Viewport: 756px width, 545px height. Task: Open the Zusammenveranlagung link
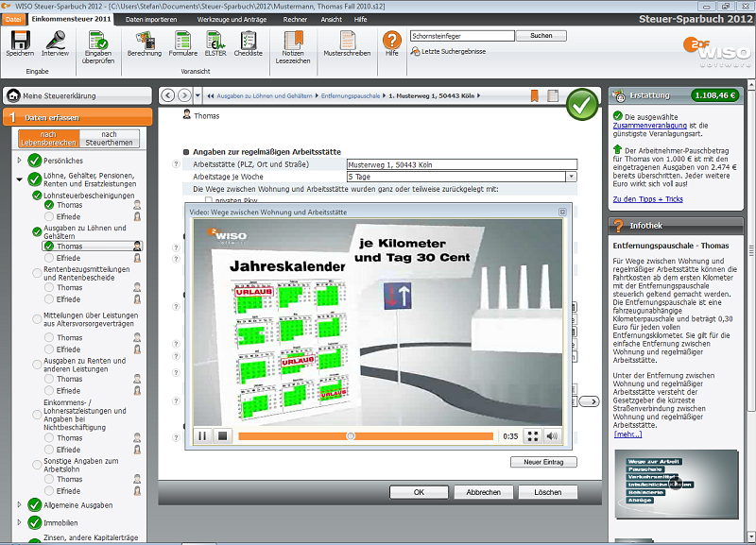point(649,126)
